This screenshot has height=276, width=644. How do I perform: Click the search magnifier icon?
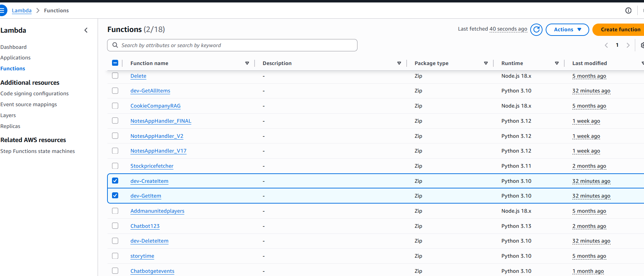click(115, 45)
